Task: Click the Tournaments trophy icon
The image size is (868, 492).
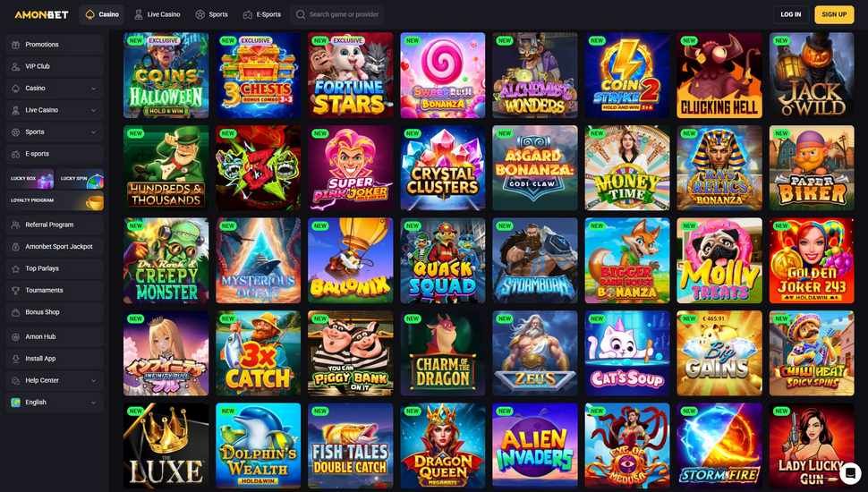Action: (x=15, y=291)
